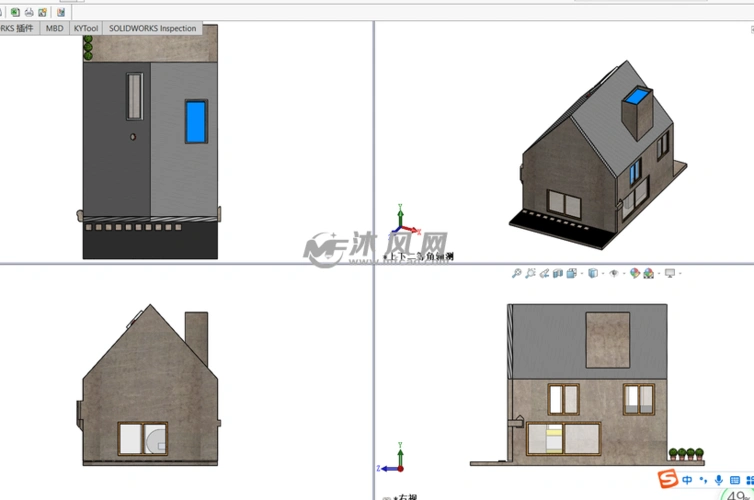Click the Apply Scene icon

[x=649, y=273]
